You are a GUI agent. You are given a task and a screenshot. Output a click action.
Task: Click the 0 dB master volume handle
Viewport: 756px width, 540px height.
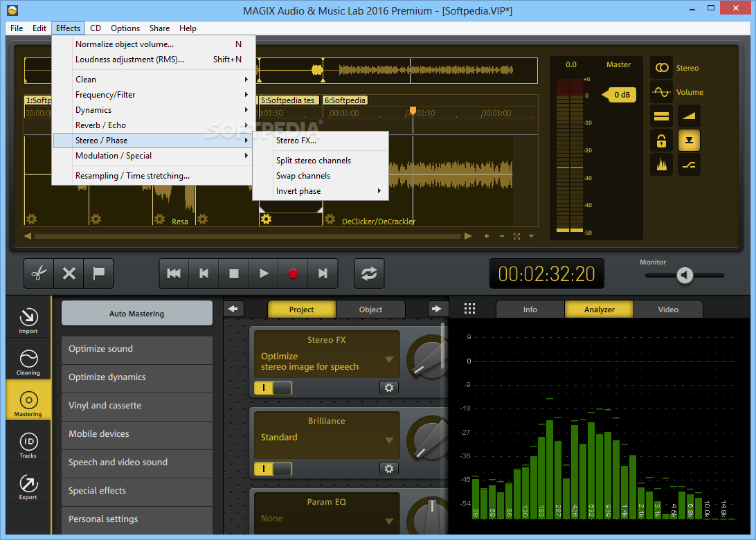coord(619,94)
